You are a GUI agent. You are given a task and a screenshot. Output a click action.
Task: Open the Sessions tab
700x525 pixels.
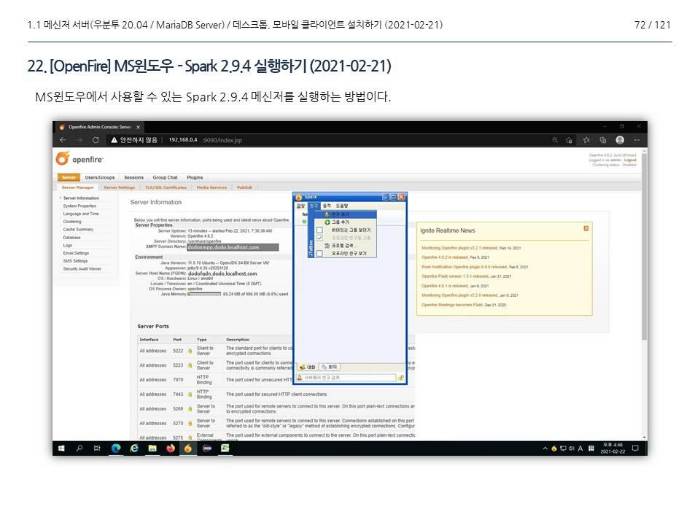(134, 177)
